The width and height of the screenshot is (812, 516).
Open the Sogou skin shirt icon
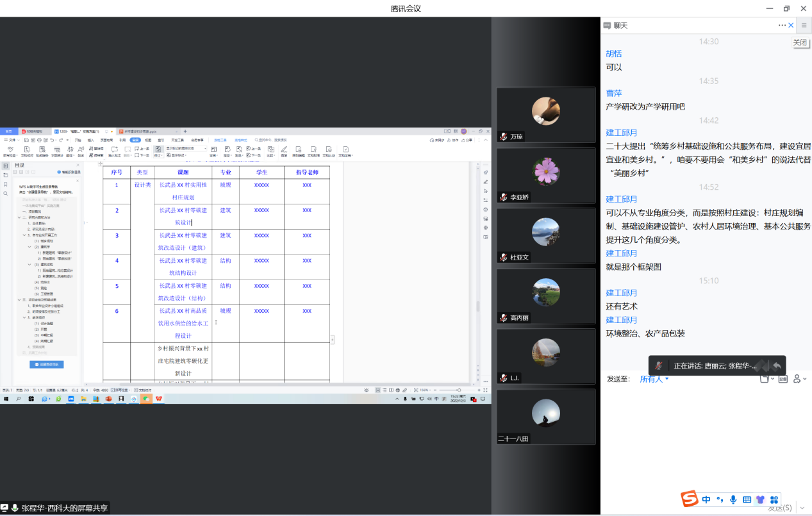[760, 499]
